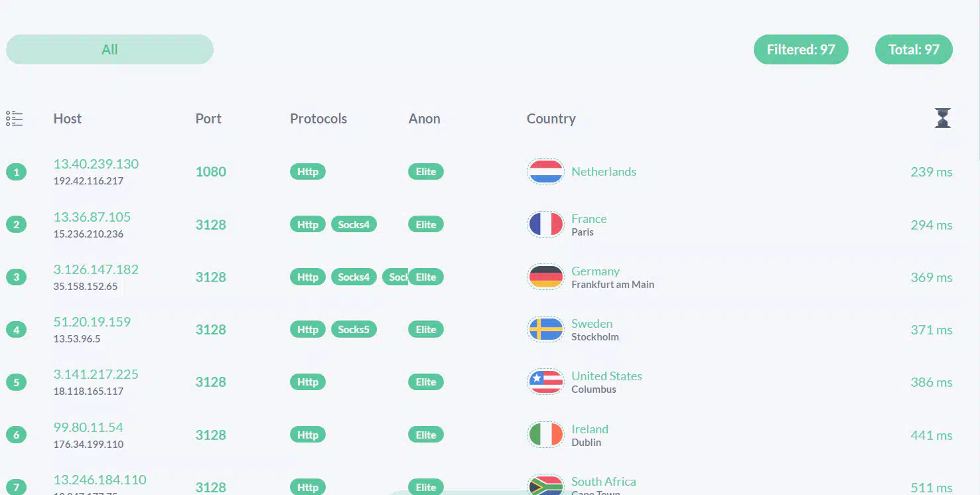Click the Filtered: 97 badge

(801, 50)
